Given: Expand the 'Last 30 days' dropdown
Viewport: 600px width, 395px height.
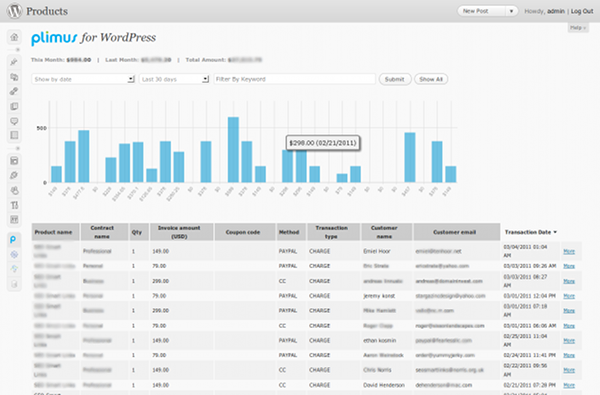Looking at the screenshot, I should pos(174,79).
